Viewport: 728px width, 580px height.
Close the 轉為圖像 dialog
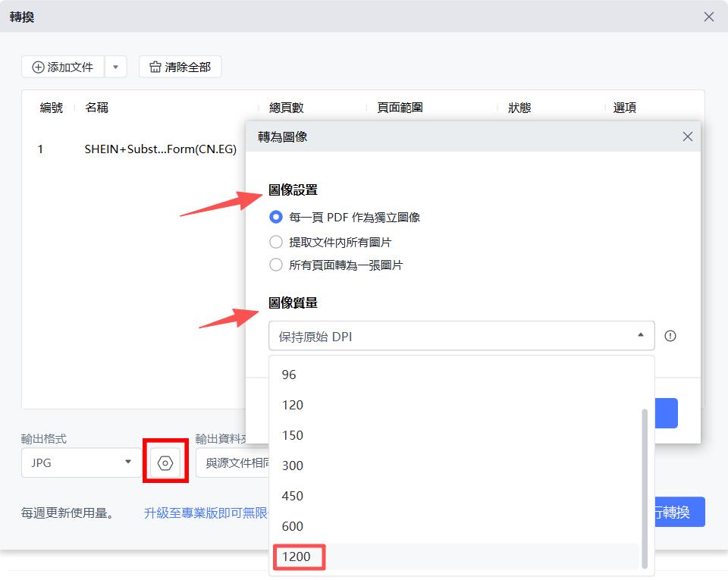(x=687, y=136)
